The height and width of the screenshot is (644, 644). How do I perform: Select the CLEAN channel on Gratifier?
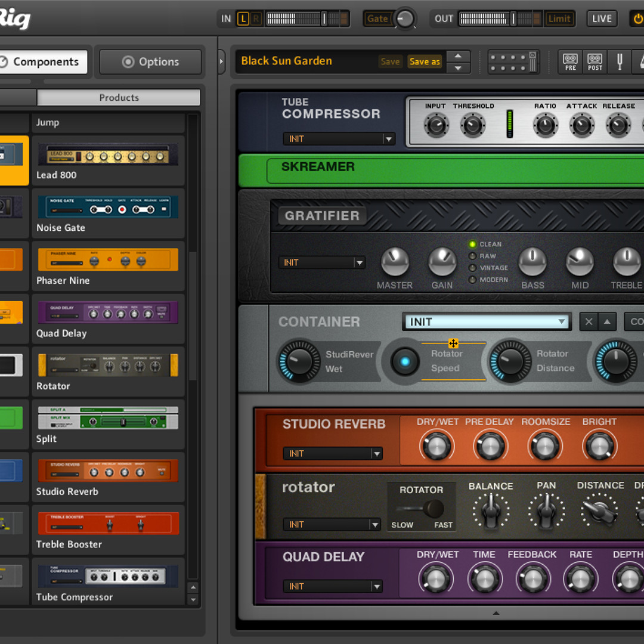point(472,244)
